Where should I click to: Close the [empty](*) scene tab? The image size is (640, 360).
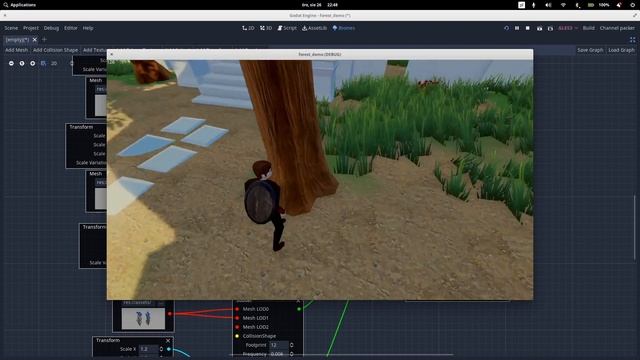coord(35,40)
